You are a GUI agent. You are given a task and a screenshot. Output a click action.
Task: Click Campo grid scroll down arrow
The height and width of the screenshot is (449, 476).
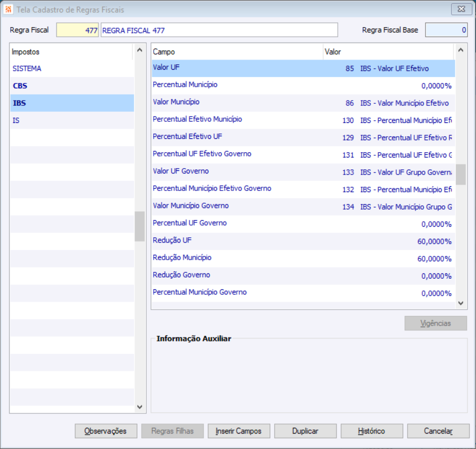(461, 303)
